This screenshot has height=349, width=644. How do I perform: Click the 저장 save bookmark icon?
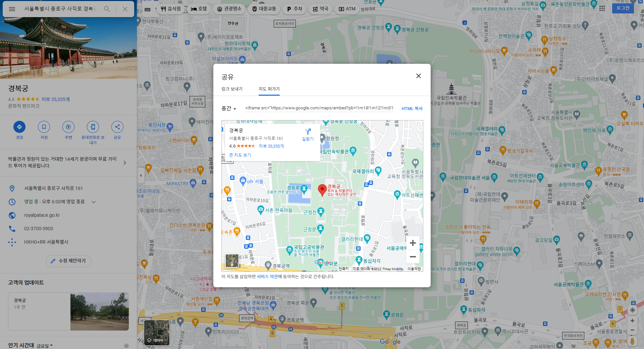click(44, 127)
